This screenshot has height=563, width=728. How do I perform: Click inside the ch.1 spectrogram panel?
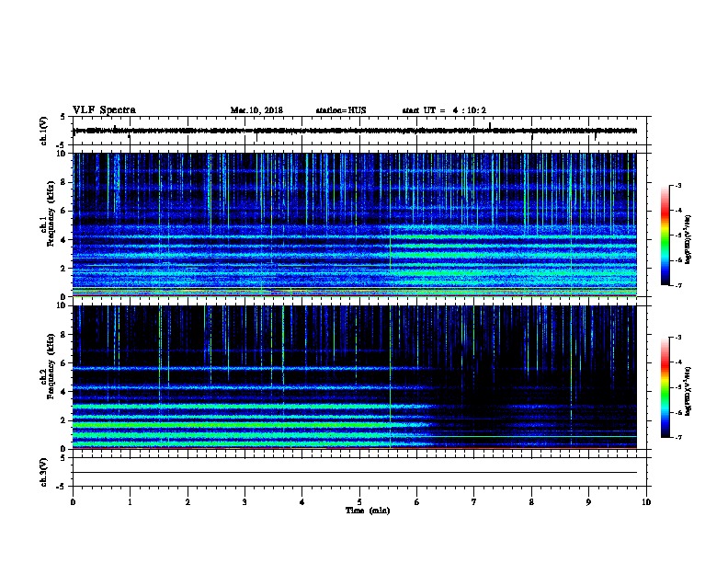click(355, 224)
